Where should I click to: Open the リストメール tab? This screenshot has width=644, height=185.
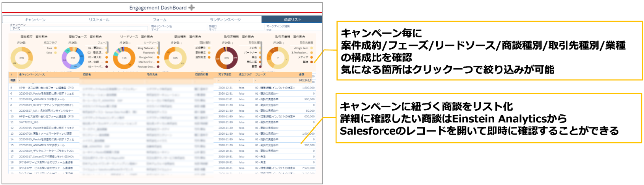coord(99,19)
